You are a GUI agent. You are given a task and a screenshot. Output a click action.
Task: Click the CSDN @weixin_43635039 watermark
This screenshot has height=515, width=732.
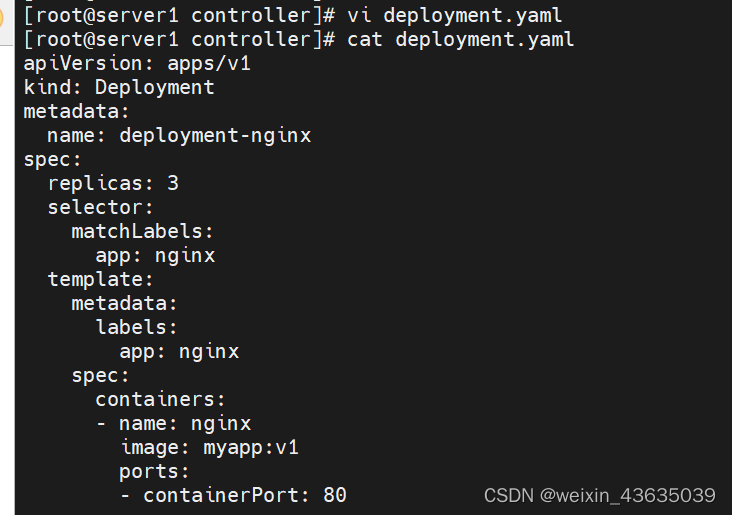[599, 495]
